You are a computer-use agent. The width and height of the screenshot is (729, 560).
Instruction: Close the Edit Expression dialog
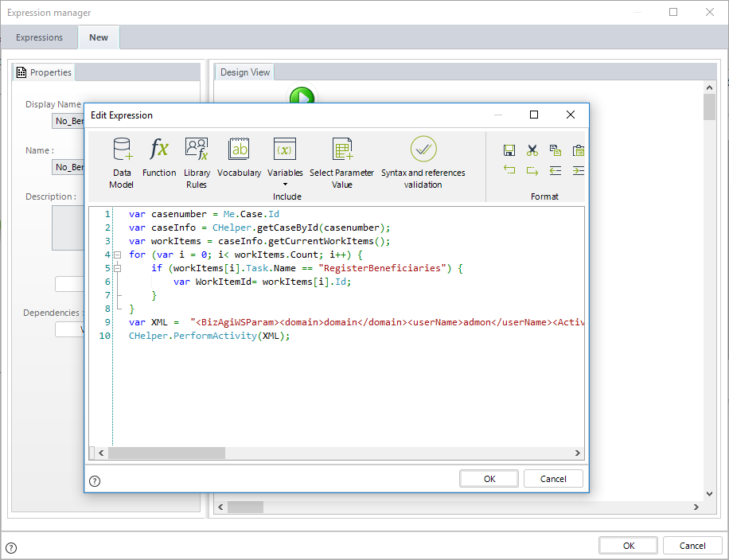(571, 115)
